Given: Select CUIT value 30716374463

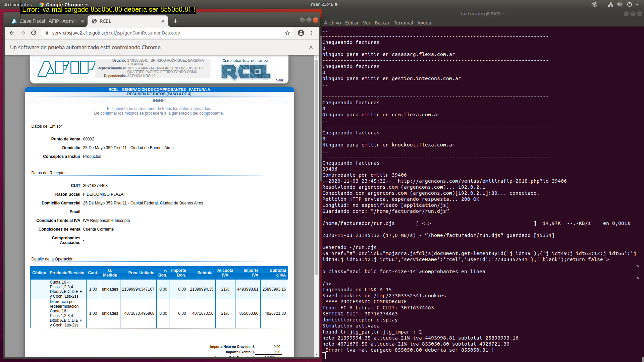Looking at the screenshot, I should coord(95,186).
